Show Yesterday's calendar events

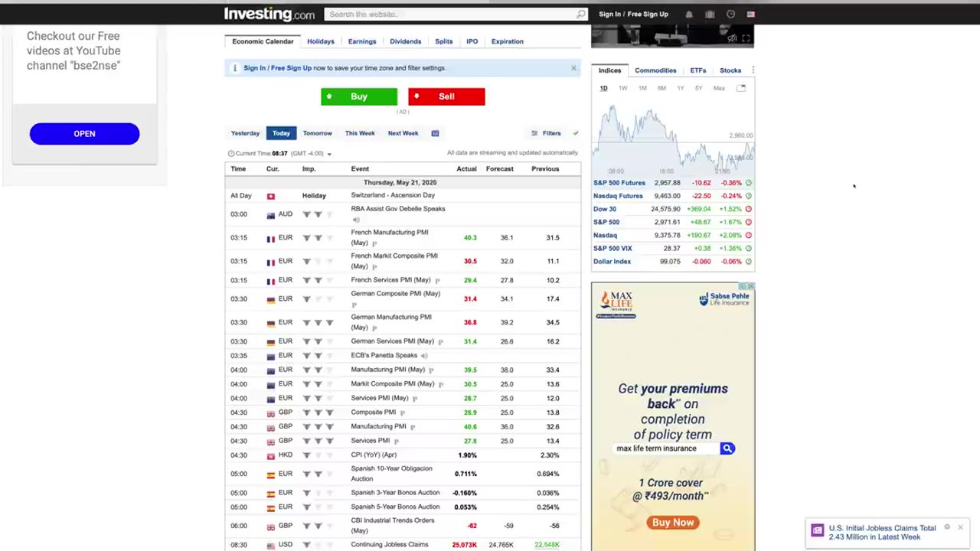coord(246,133)
